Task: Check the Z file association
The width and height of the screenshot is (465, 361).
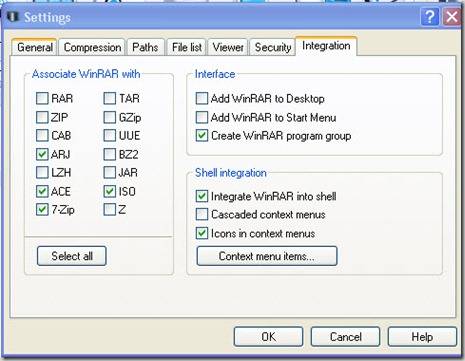Action: (110, 210)
